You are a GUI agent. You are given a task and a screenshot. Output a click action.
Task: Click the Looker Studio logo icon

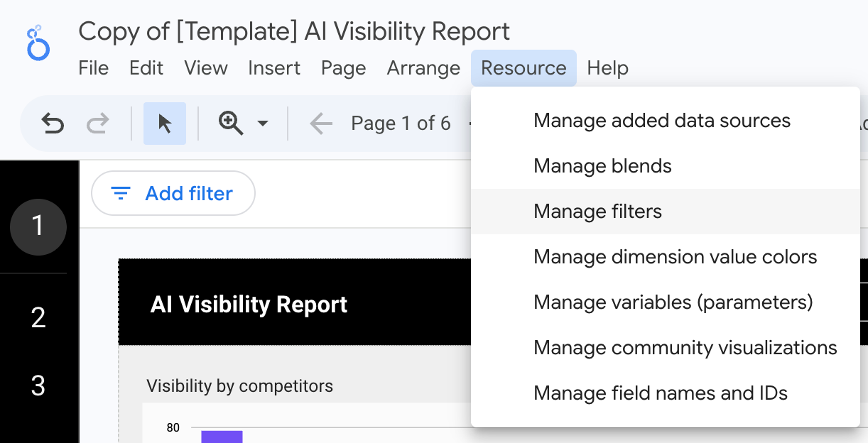[x=38, y=43]
